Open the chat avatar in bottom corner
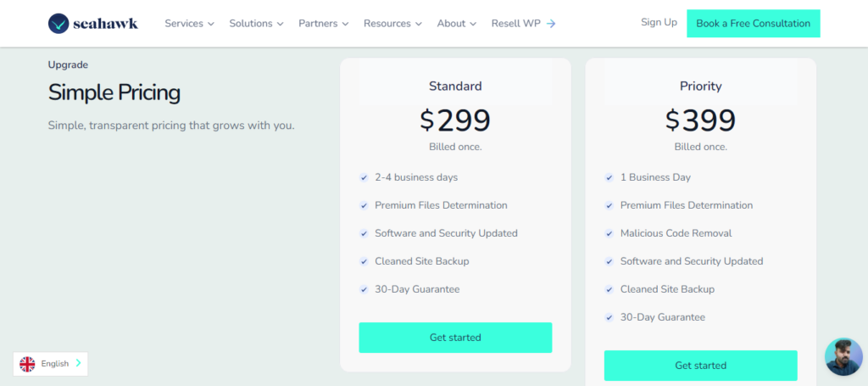Viewport: 868px width, 386px height. [843, 356]
